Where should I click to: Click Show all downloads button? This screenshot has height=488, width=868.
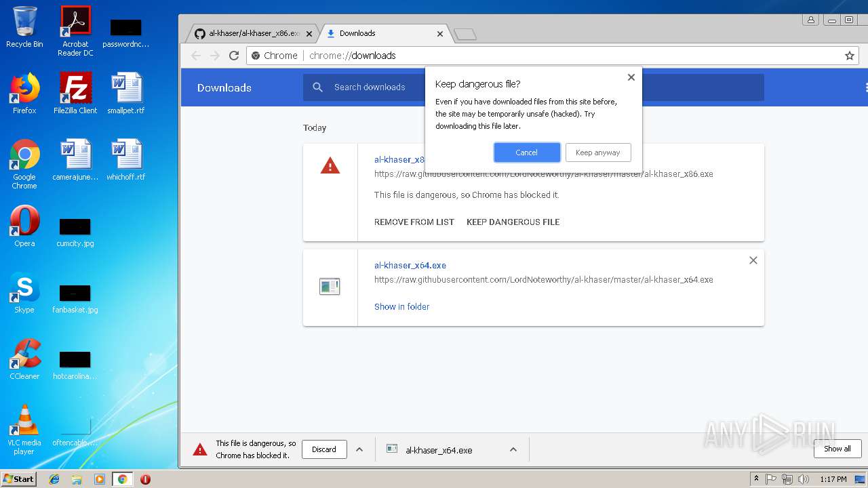[x=837, y=449]
